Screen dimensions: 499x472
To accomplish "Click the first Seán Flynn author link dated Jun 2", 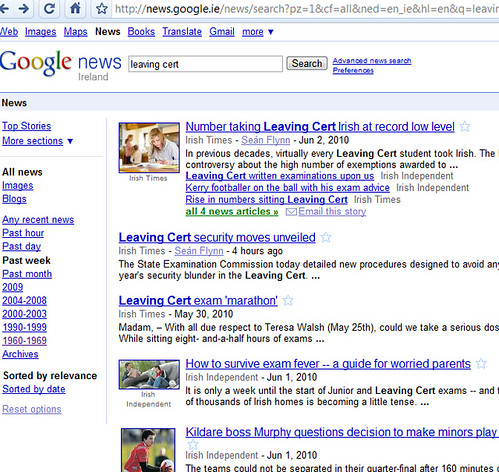I will pos(266,140).
